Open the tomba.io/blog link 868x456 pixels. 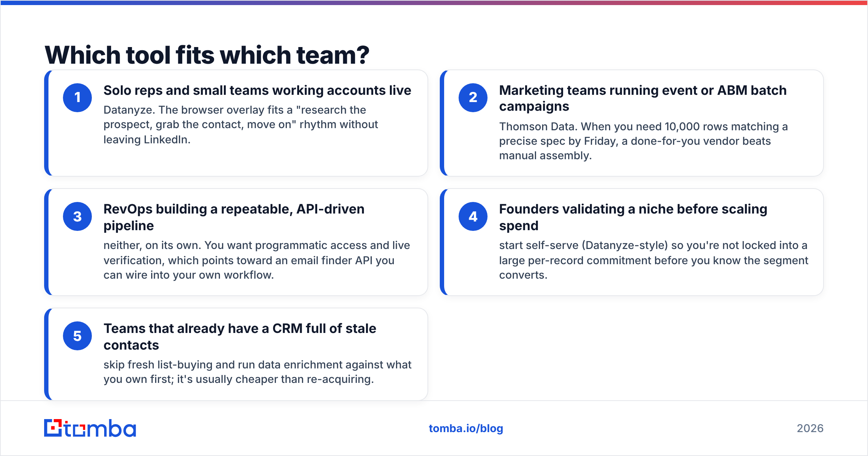[x=466, y=428]
